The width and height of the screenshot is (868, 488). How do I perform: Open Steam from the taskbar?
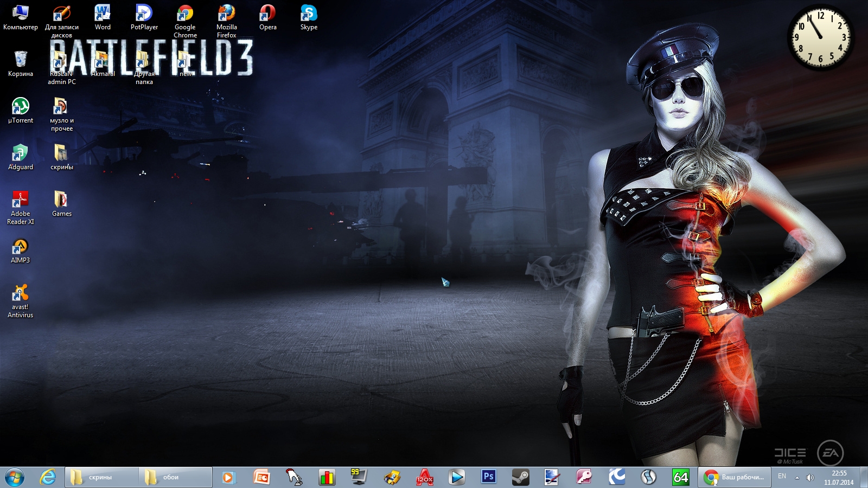(x=521, y=477)
